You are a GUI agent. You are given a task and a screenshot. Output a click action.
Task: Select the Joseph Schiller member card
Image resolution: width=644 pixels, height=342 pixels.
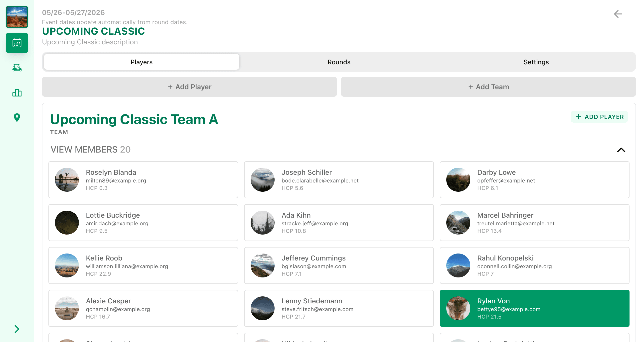pyautogui.click(x=339, y=180)
